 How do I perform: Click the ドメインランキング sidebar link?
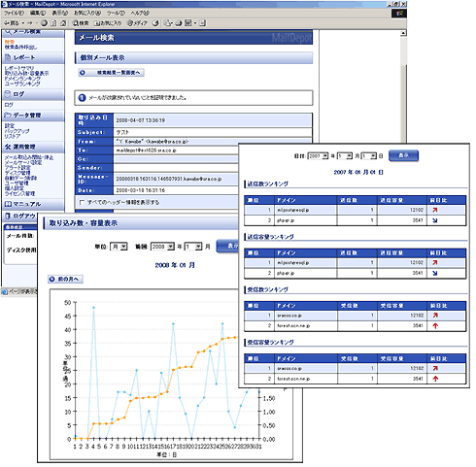22,79
